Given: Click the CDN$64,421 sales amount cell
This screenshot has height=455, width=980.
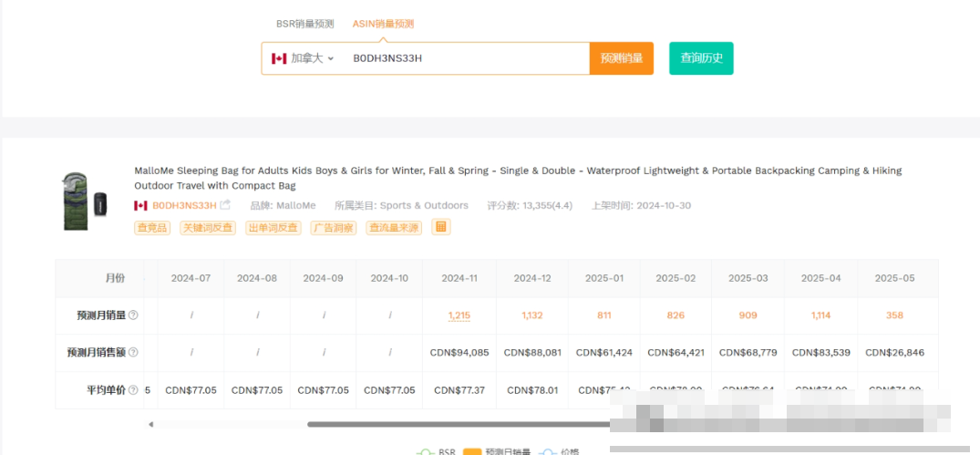Looking at the screenshot, I should (x=676, y=353).
